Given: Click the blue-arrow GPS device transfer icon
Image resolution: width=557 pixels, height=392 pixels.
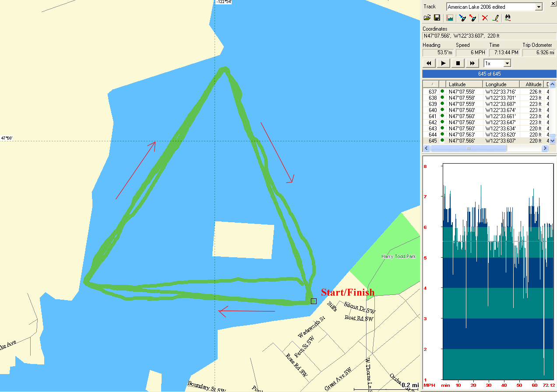Looking at the screenshot, I should pyautogui.click(x=462, y=18).
